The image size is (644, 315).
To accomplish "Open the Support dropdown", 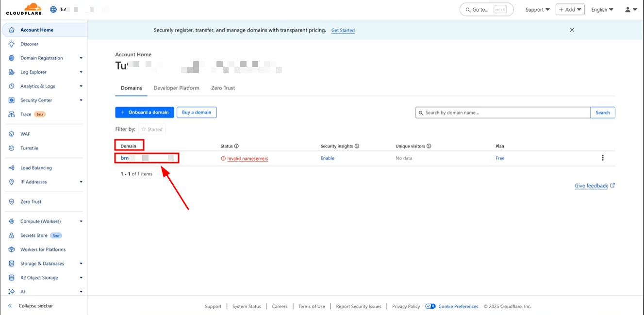I will pos(537,10).
